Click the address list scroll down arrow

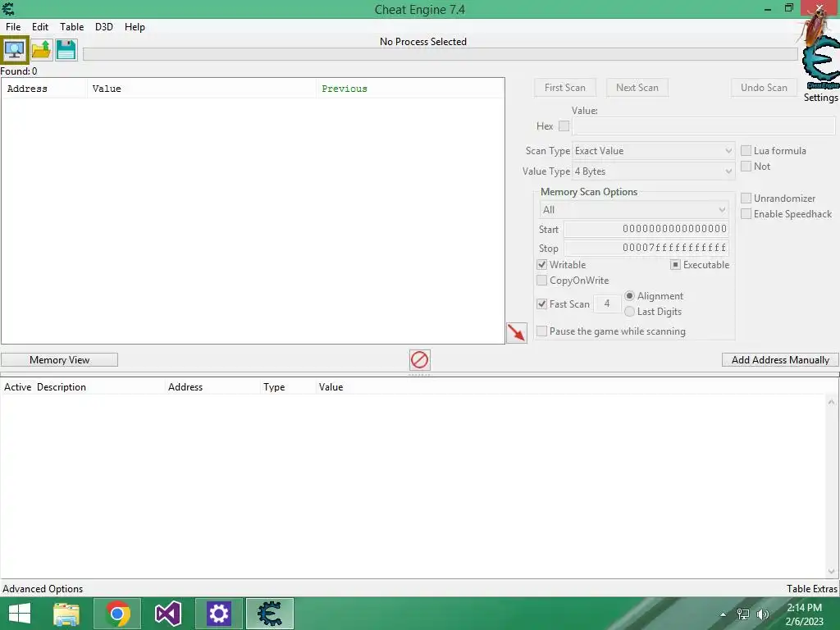point(832,571)
